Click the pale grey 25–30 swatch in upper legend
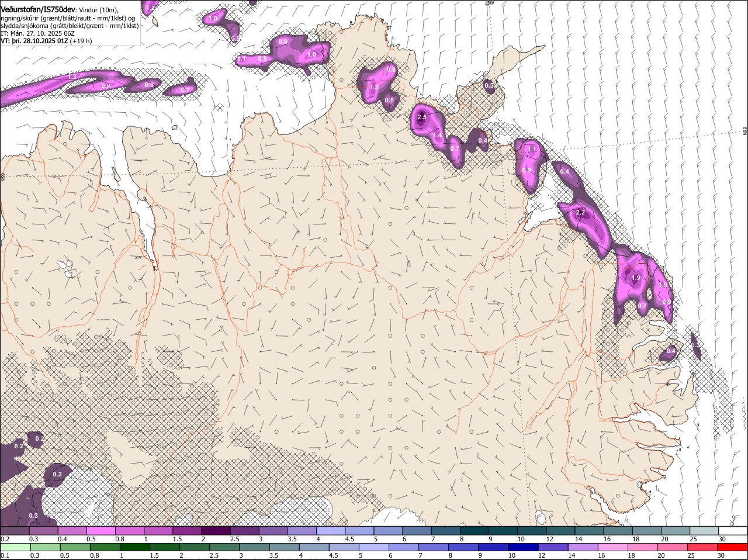Image resolution: width=748 pixels, height=560 pixels. click(705, 530)
